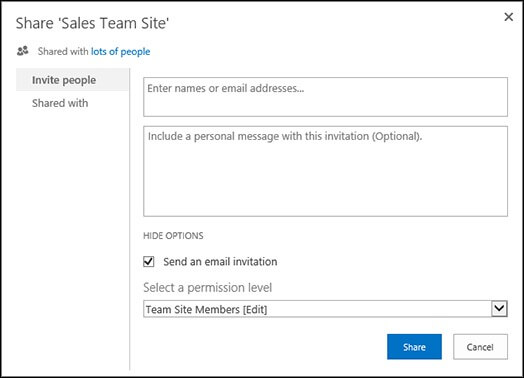The image size is (524, 378).
Task: Open the 'lots of people' link
Action: click(x=120, y=51)
